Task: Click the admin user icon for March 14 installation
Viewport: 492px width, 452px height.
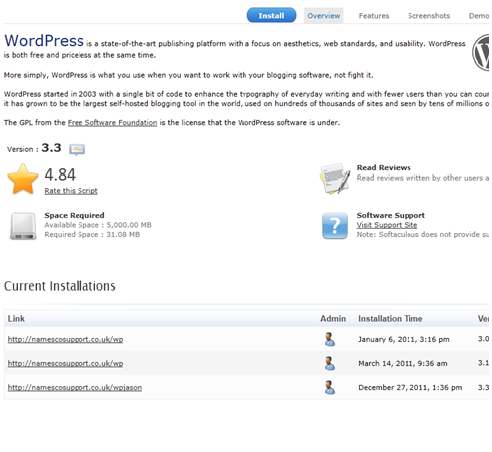Action: tap(330, 363)
